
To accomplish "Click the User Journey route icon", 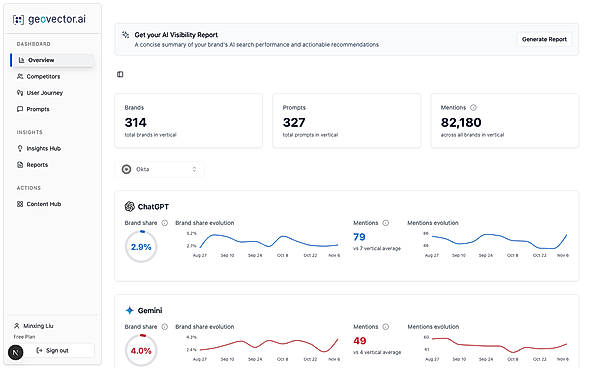I will click(x=20, y=93).
